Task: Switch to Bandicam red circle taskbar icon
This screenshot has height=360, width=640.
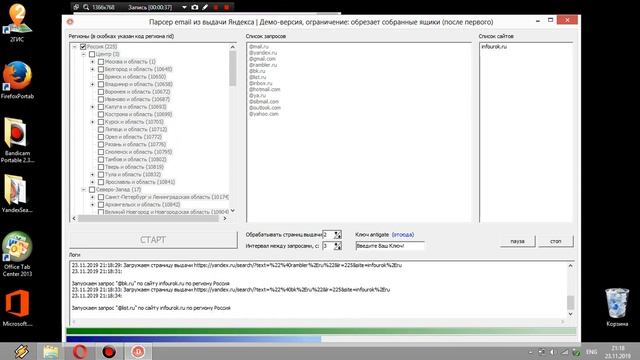Action: coord(109,351)
